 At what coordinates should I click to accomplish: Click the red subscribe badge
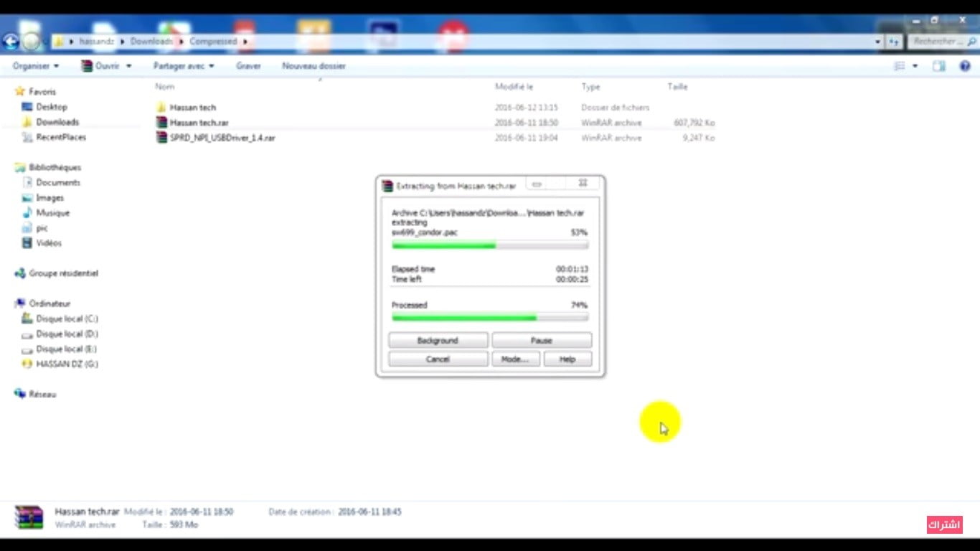[943, 524]
